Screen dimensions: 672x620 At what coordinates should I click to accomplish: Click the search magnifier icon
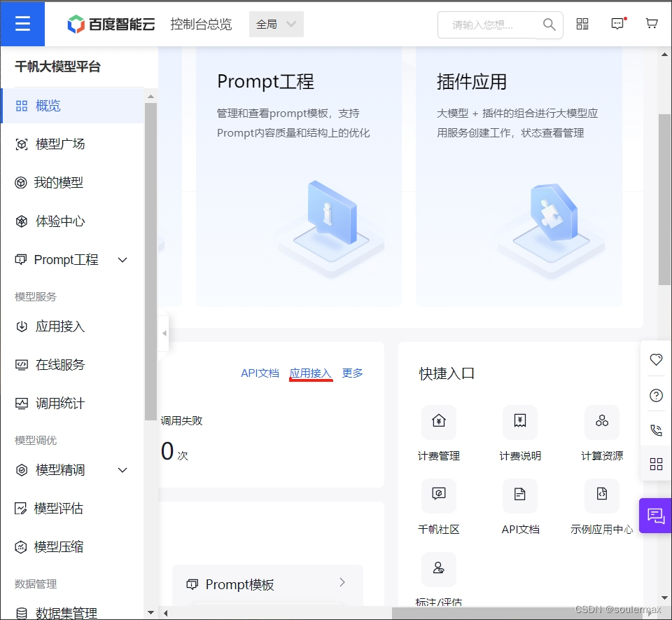pyautogui.click(x=549, y=25)
